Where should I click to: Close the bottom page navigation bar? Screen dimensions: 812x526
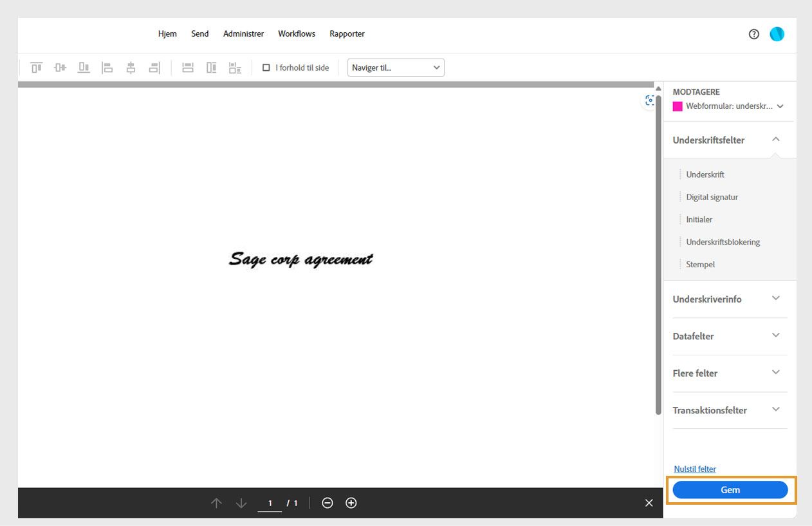pos(649,503)
